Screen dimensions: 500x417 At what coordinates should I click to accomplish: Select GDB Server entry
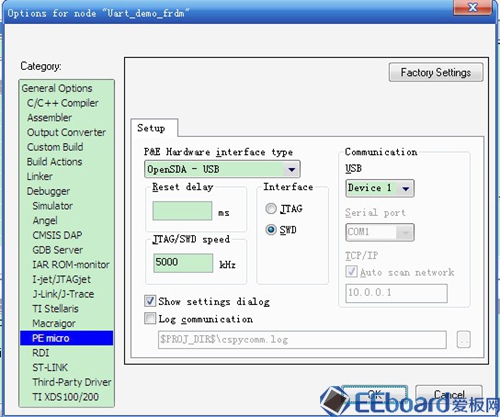pos(58,250)
